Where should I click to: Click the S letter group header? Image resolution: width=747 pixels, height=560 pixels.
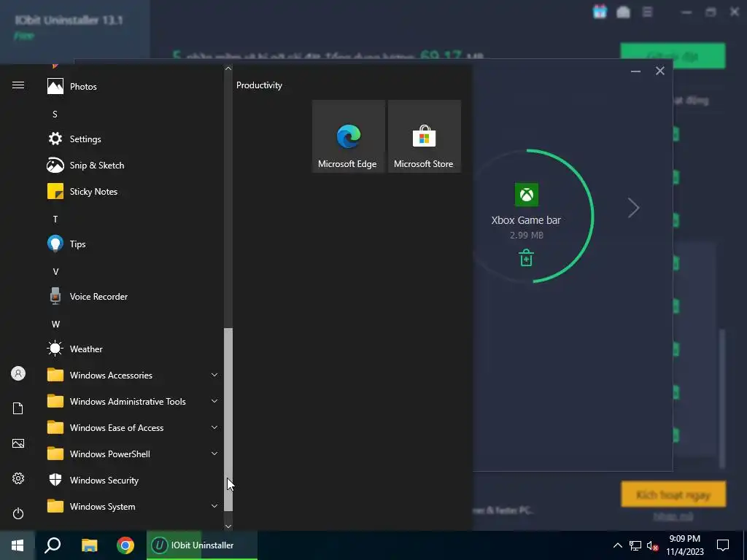click(x=55, y=114)
